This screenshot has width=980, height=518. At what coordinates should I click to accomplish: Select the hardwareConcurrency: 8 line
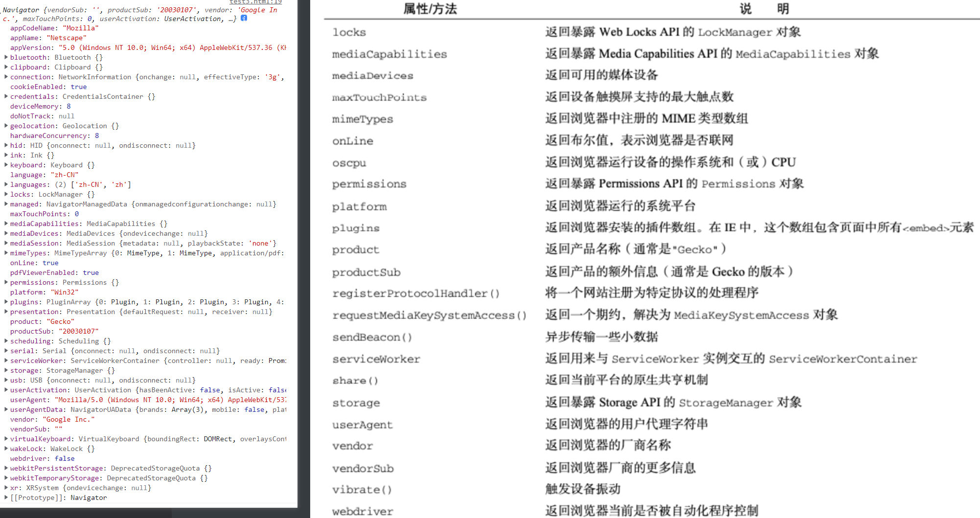(55, 135)
